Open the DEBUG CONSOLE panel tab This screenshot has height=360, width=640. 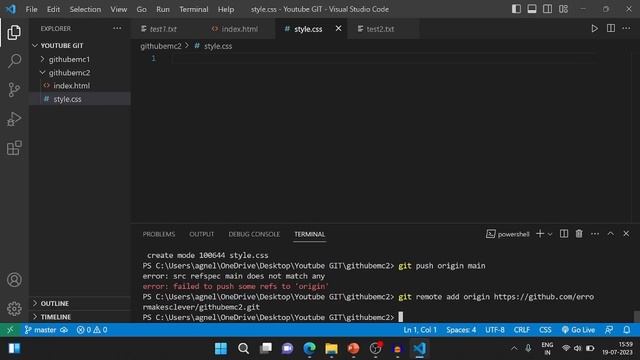point(254,234)
